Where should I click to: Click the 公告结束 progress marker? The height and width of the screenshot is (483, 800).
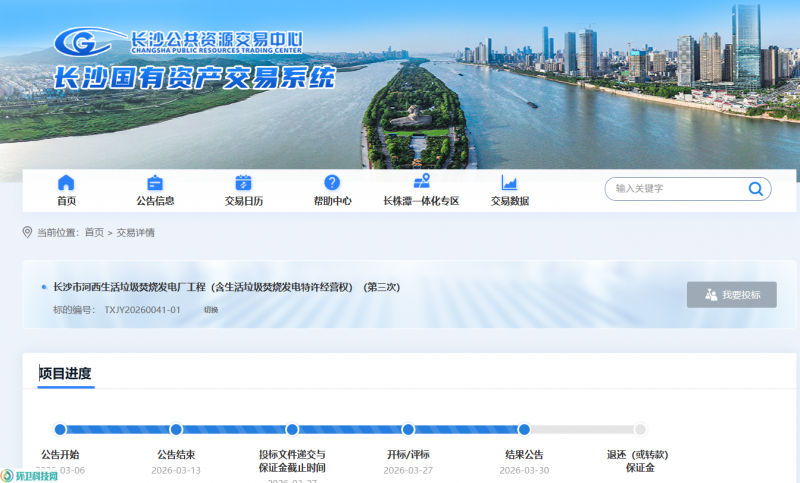point(176,429)
